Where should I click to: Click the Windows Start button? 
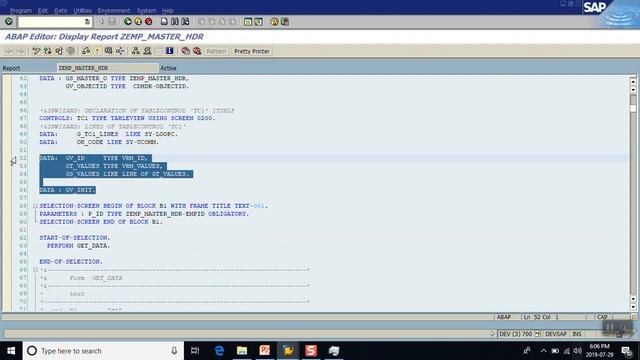click(x=11, y=351)
